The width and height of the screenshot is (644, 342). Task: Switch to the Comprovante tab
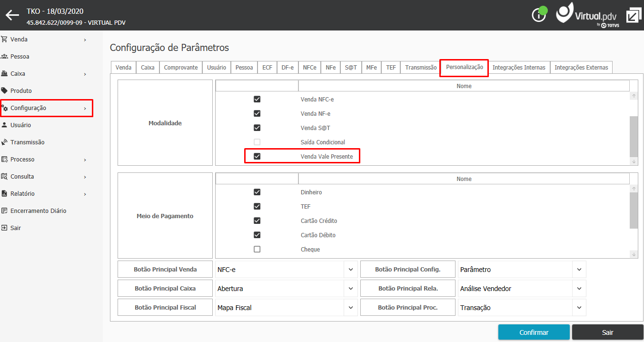181,68
